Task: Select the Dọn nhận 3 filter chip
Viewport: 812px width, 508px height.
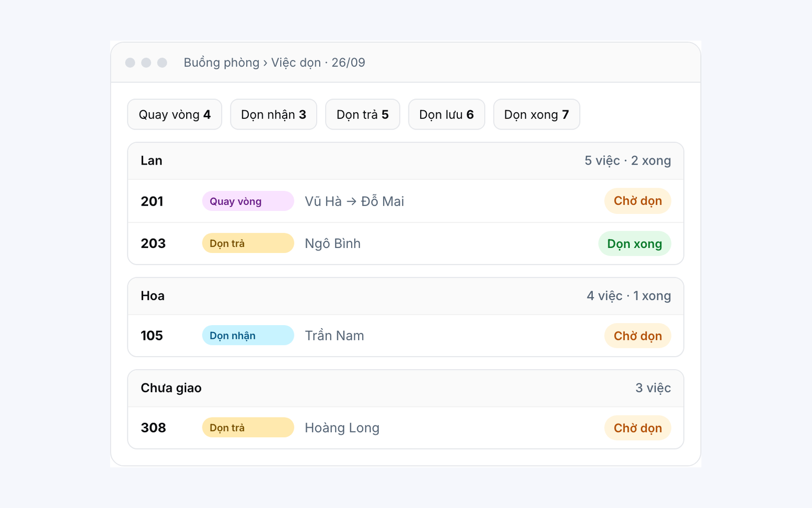Action: 274,114
